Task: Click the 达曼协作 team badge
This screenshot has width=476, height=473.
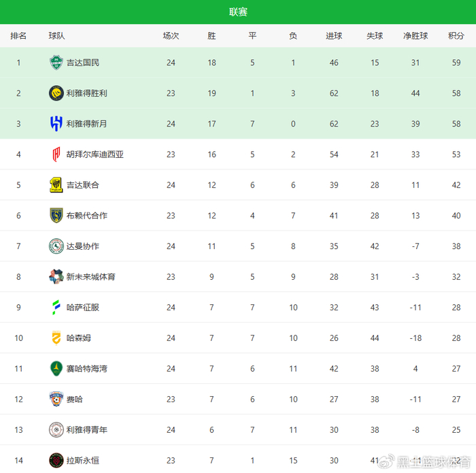Action: coord(56,246)
